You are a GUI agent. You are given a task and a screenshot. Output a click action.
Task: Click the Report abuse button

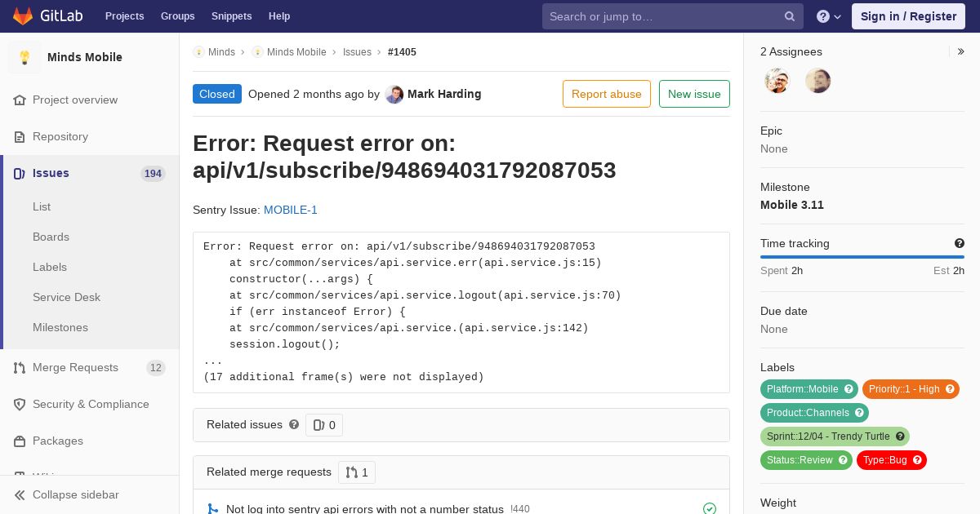pyautogui.click(x=607, y=94)
